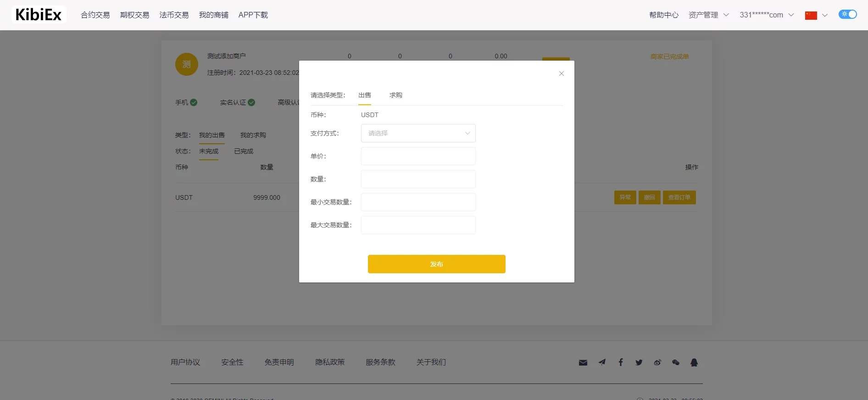Open 关于我们 footer link
The image size is (868, 400).
click(431, 362)
